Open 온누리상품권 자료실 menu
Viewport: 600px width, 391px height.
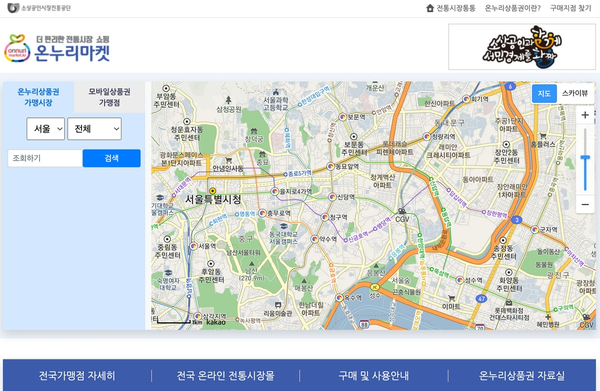pos(522,376)
